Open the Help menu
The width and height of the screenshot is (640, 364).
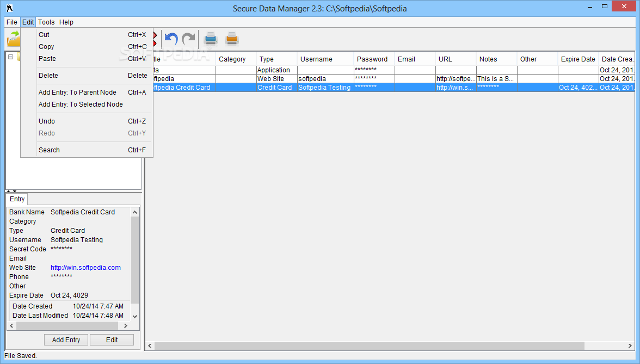pyautogui.click(x=66, y=22)
